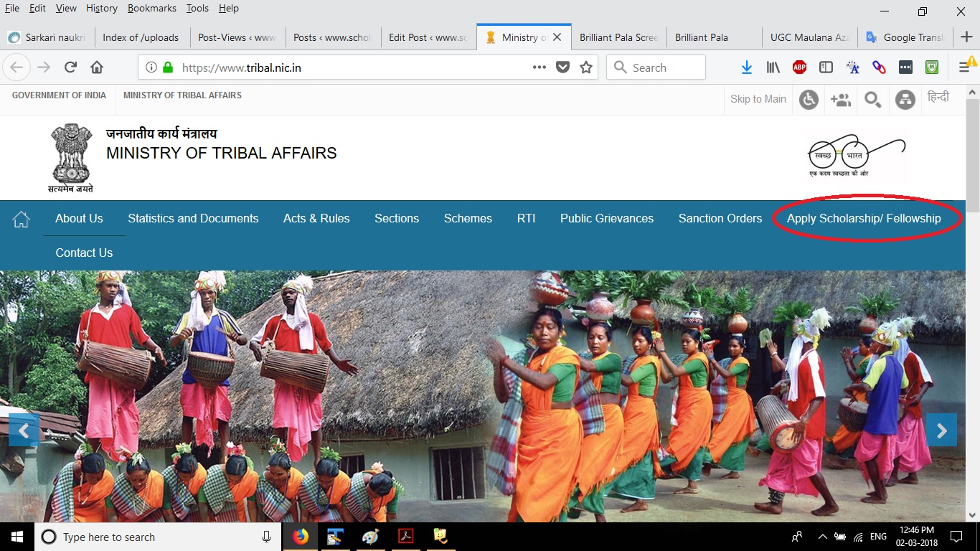
Task: Open the Public Grievances page
Action: (x=606, y=219)
